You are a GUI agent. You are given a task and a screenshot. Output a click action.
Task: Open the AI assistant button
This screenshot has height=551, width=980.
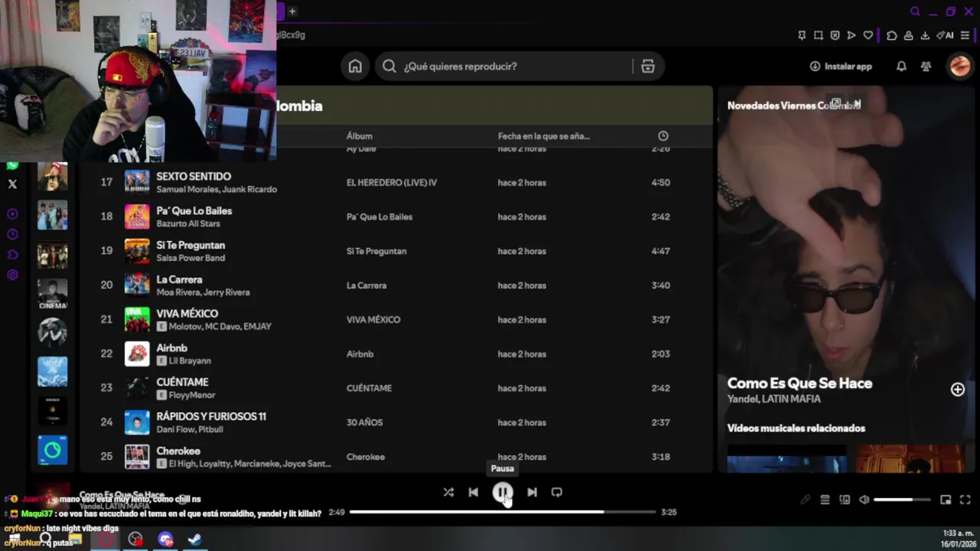[x=945, y=35]
